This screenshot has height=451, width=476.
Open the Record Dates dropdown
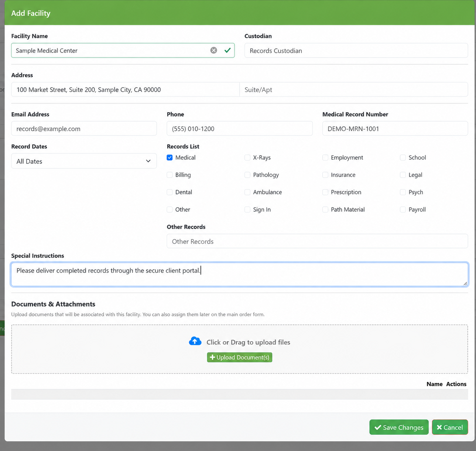click(84, 161)
